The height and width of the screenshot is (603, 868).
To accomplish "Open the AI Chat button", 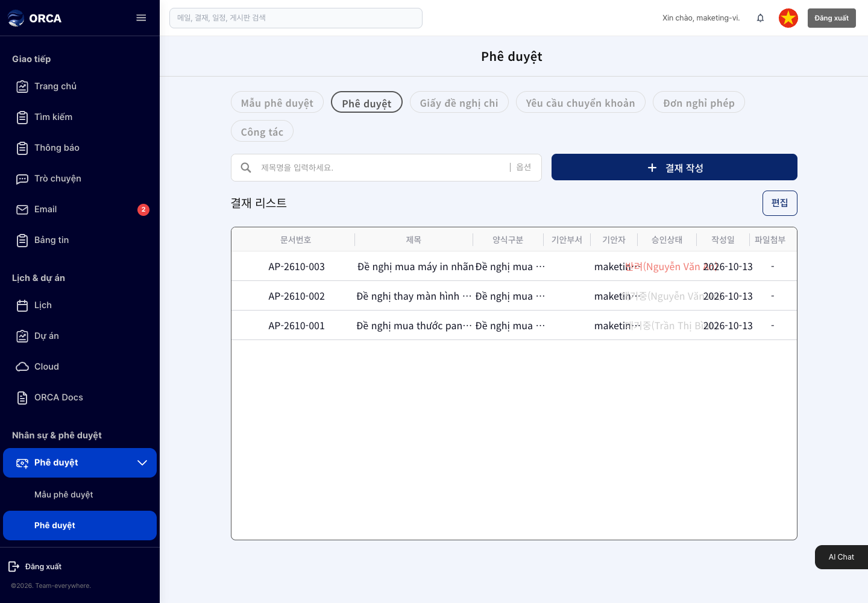I will click(x=841, y=557).
